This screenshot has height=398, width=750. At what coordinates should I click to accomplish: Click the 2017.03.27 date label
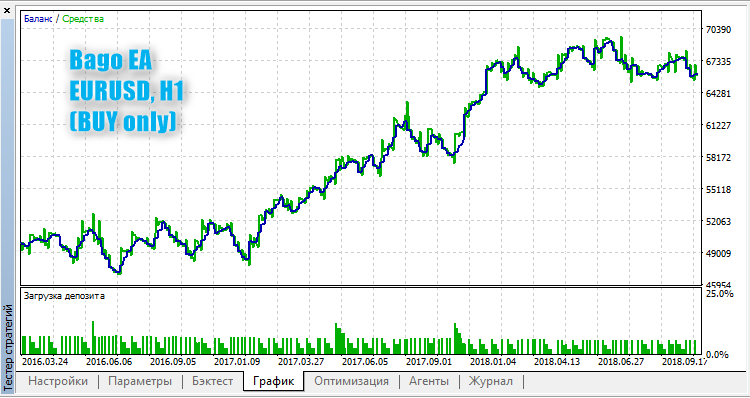[x=302, y=361]
